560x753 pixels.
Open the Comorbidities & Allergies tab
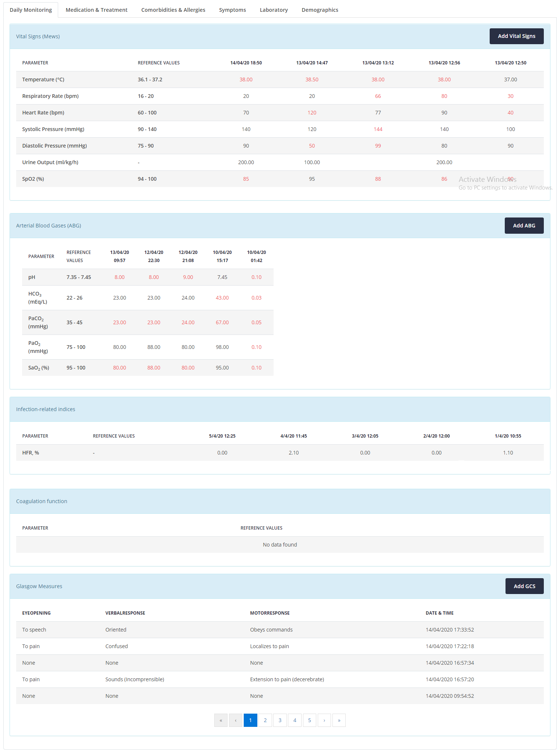[x=173, y=10]
